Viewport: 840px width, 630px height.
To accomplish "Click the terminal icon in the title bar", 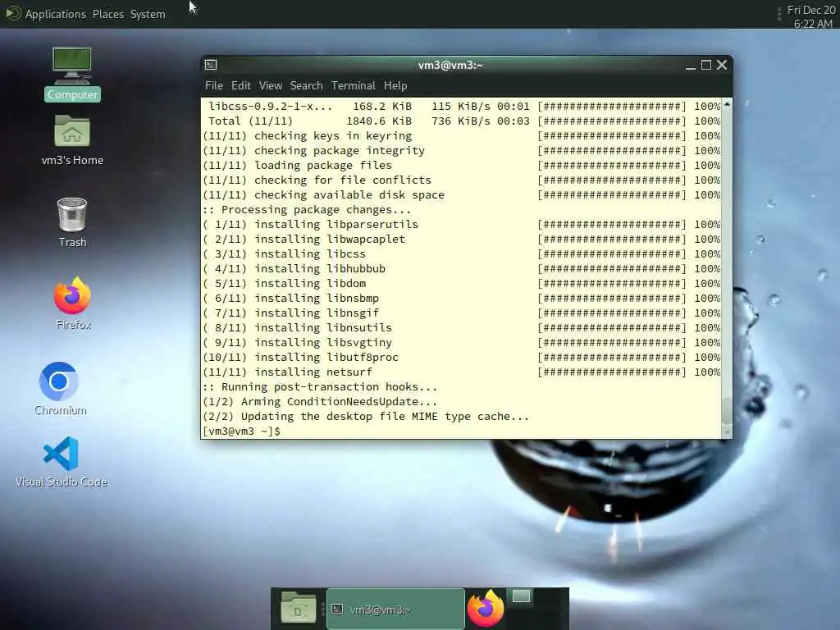I will pyautogui.click(x=211, y=65).
